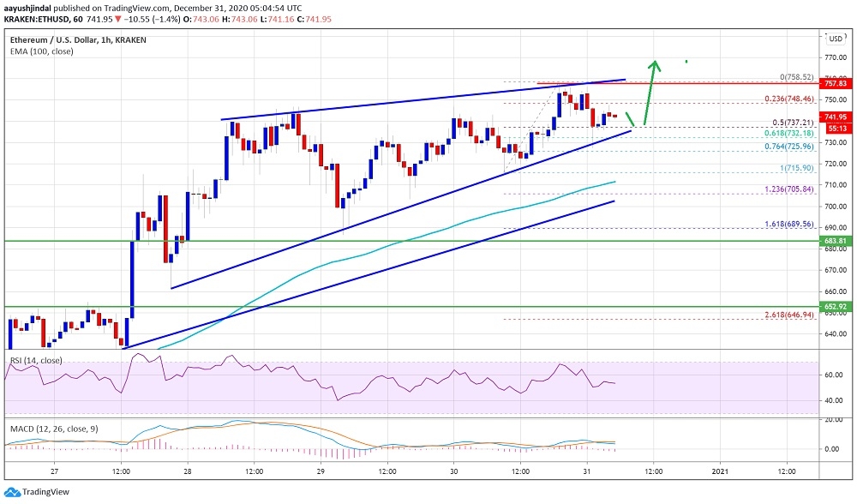The height and width of the screenshot is (504, 857).
Task: Click the 2021 date label on time axis
Action: point(720,471)
